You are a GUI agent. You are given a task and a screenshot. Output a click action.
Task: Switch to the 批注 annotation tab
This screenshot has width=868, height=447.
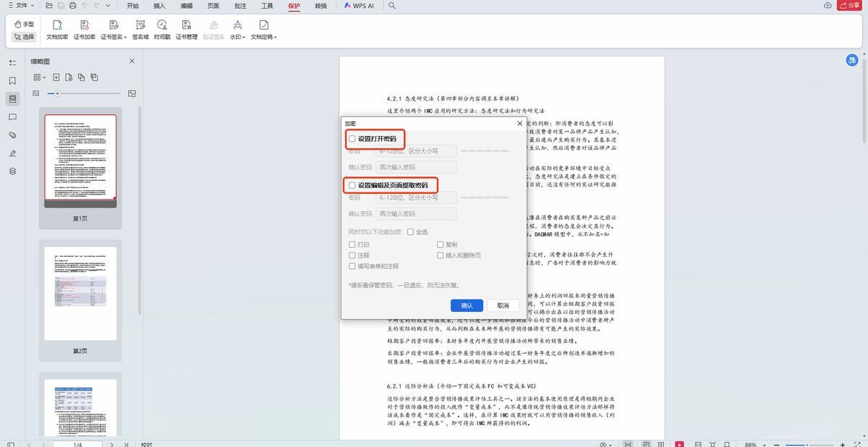pyautogui.click(x=240, y=6)
